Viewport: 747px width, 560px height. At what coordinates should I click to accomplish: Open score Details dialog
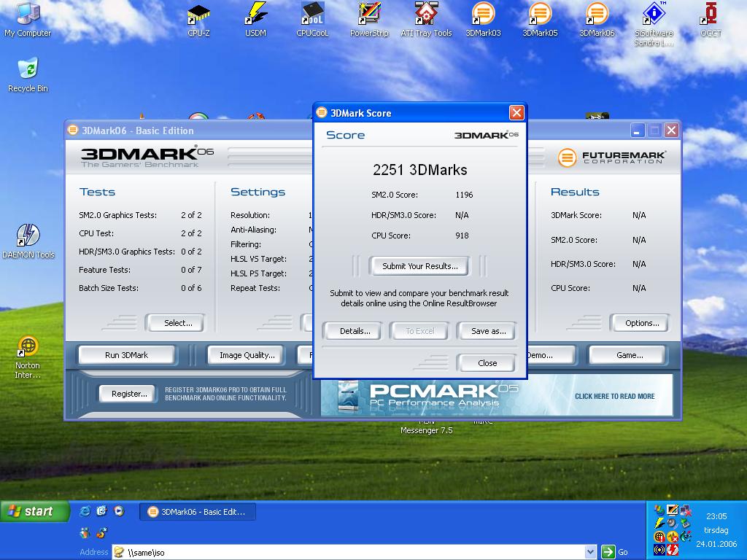355,331
